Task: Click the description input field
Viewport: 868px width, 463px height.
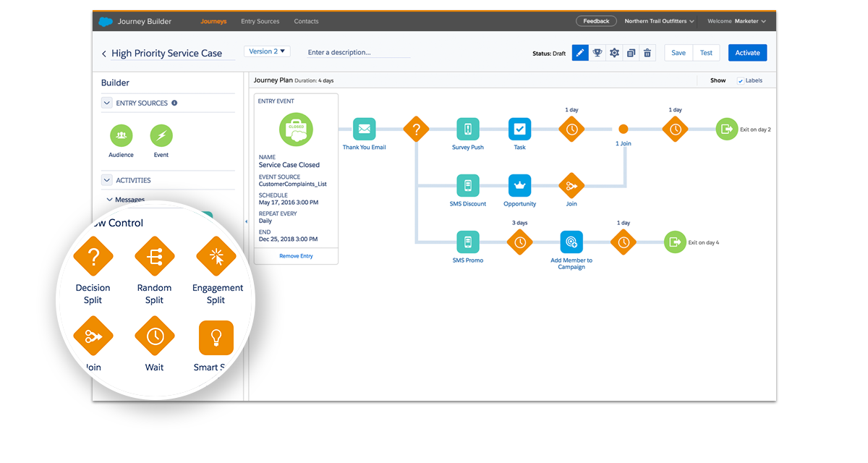Action: 357,53
